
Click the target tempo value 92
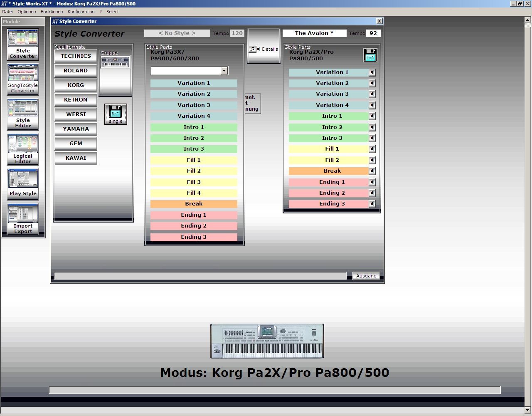coord(373,33)
